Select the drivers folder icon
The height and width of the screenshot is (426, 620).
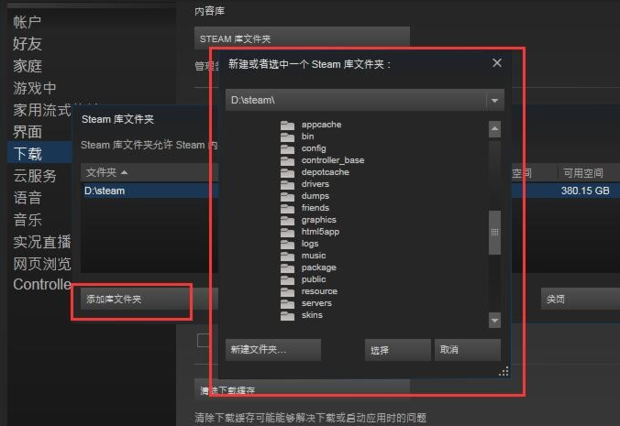click(287, 185)
